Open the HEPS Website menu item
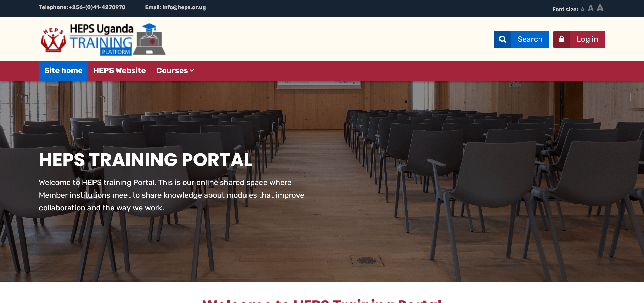Image resolution: width=644 pixels, height=303 pixels. pyautogui.click(x=119, y=71)
